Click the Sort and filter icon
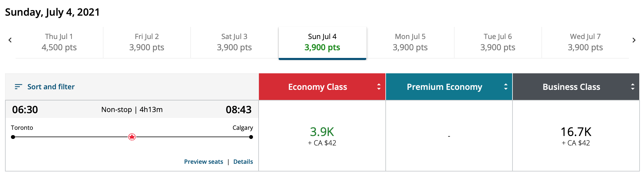Screen dimensions: 644x175 pyautogui.click(x=18, y=87)
